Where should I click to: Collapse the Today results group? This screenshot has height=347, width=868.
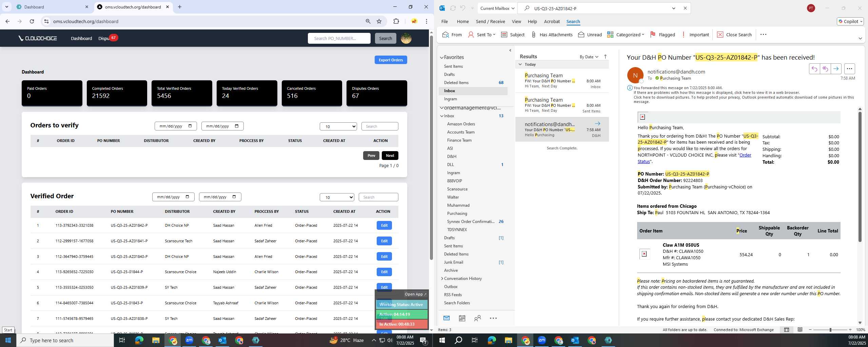520,64
